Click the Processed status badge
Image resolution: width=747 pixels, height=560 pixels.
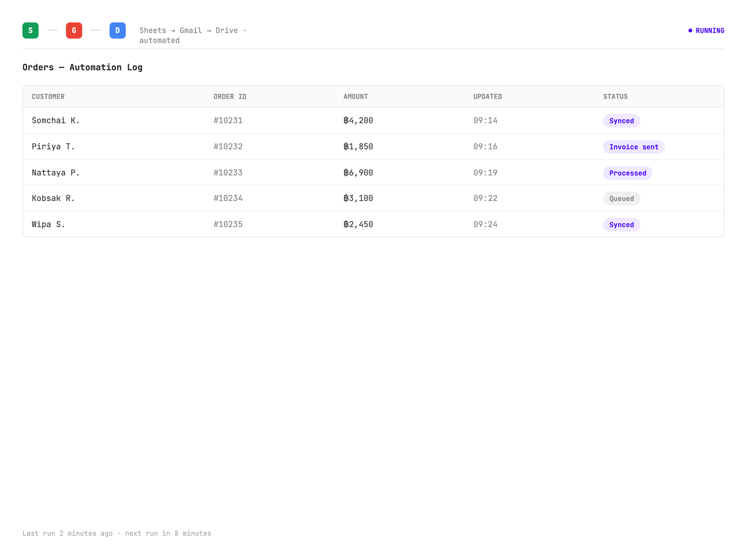tap(627, 173)
